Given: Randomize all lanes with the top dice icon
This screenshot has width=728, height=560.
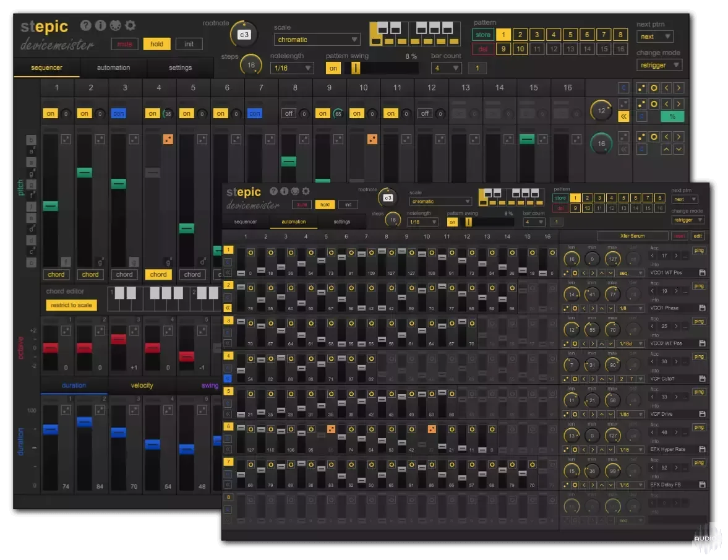Looking at the screenshot, I should point(641,88).
